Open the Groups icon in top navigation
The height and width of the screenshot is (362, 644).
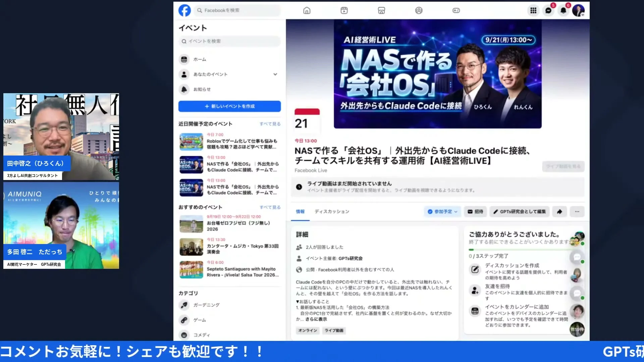(419, 10)
